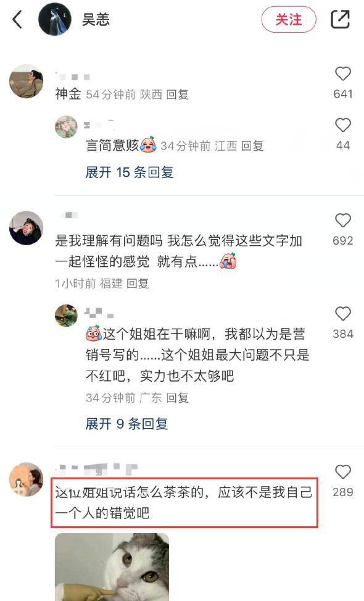
Task: View the cat image in the comment
Action: (x=112, y=567)
